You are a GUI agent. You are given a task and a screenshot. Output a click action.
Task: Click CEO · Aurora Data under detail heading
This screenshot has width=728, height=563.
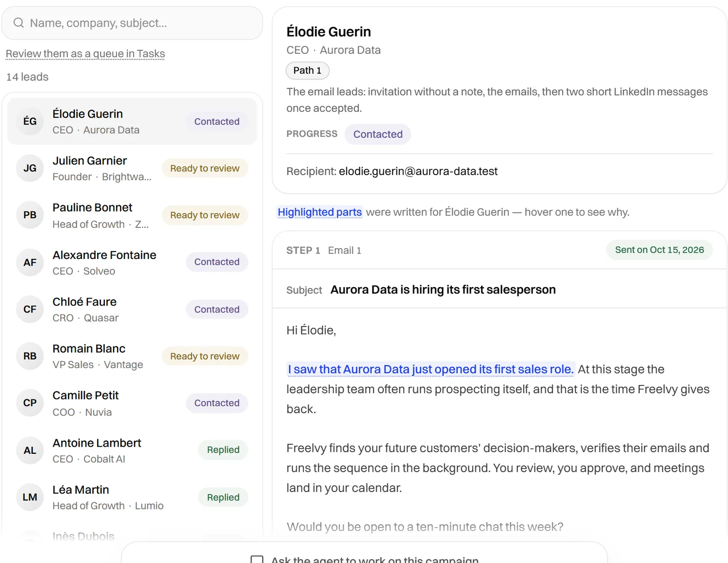pyautogui.click(x=333, y=50)
